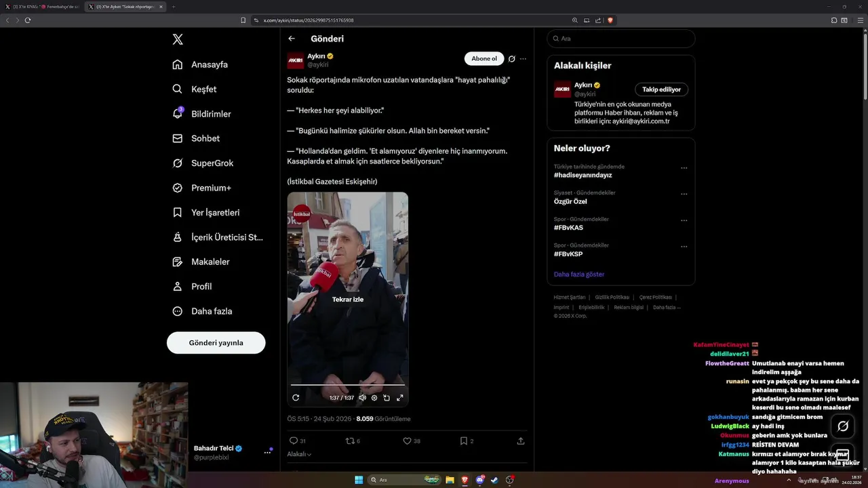Expand Daha fazla menu

click(202, 311)
